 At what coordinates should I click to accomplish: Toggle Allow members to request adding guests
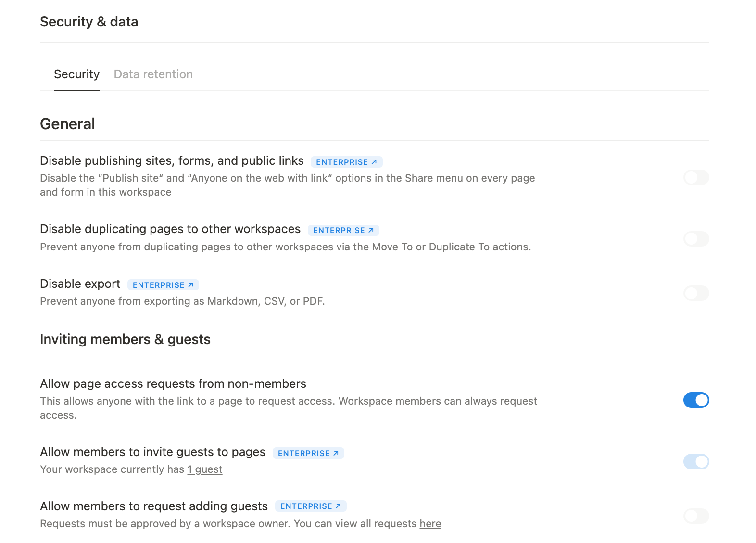[x=696, y=516]
